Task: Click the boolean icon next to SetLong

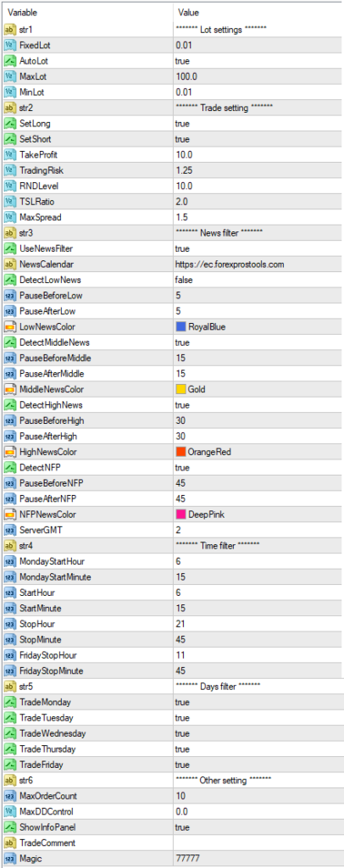Action: 9,124
